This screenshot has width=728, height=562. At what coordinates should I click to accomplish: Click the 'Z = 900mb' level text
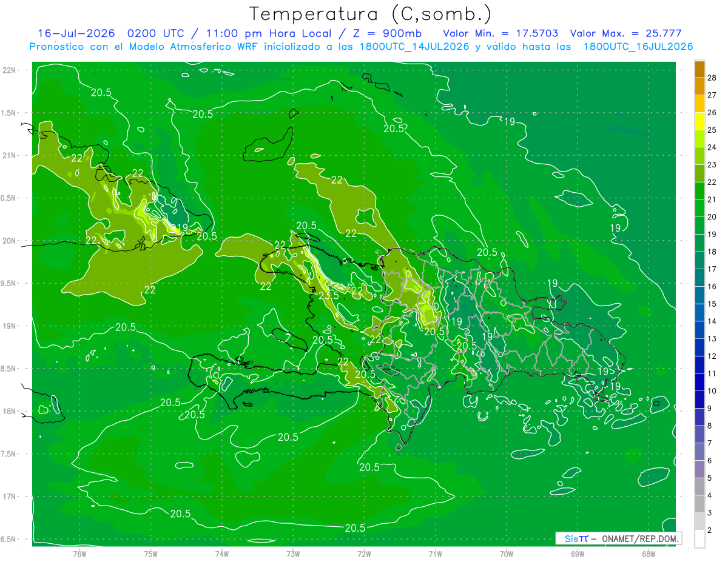coord(385,33)
